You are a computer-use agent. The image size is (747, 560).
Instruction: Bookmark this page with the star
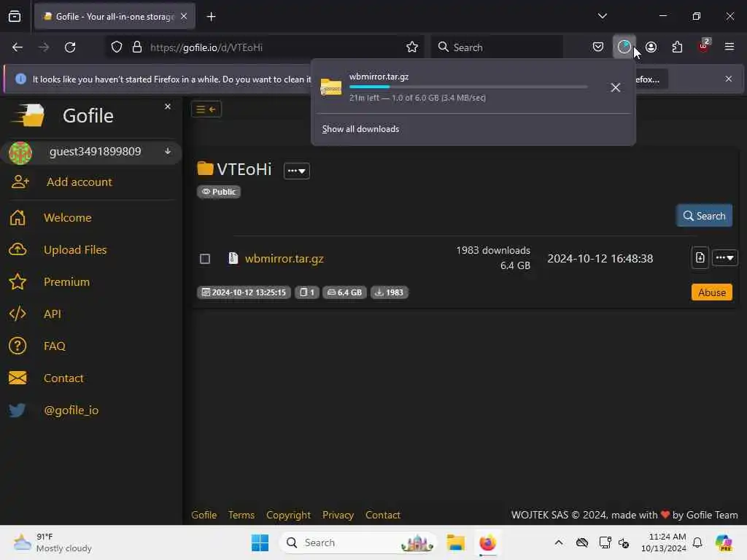click(412, 47)
